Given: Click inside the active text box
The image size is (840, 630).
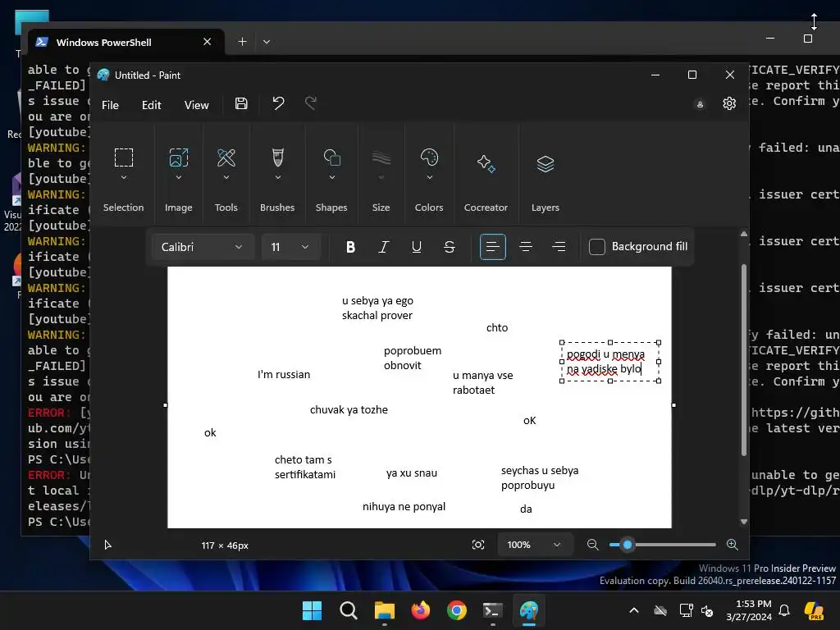Looking at the screenshot, I should (x=609, y=362).
